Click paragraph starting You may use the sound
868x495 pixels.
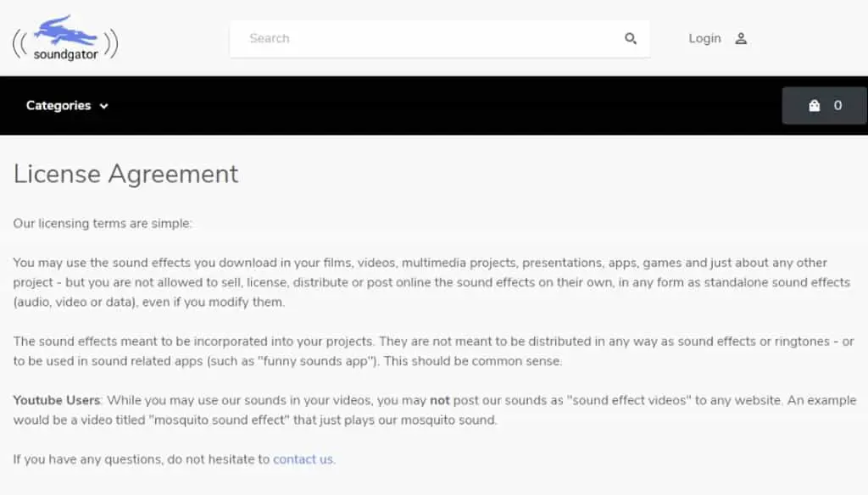coord(431,282)
